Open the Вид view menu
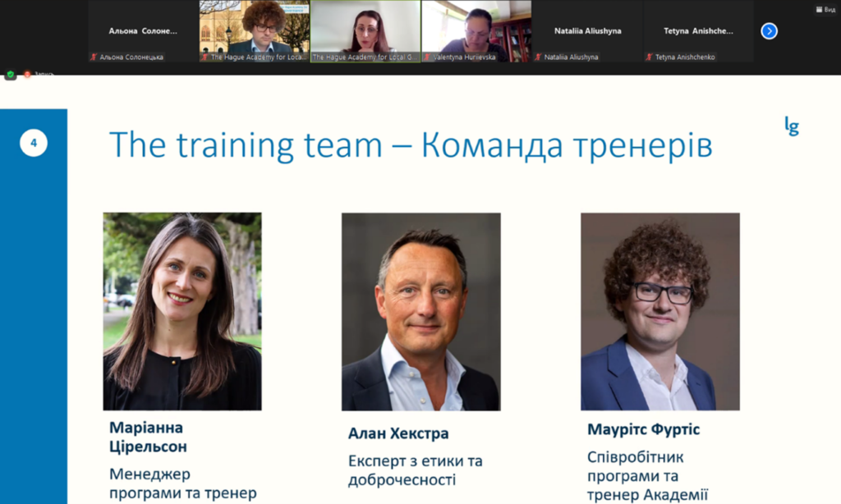The height and width of the screenshot is (504, 841). (825, 9)
